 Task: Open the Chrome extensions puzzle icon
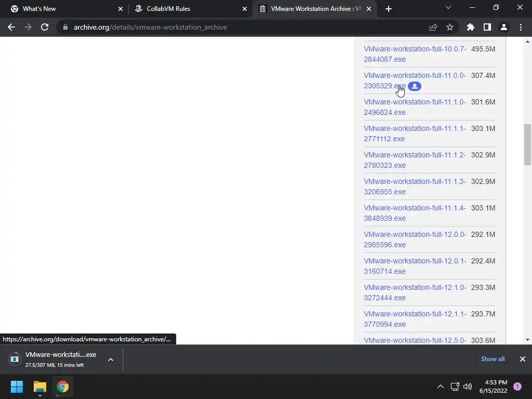[x=471, y=27]
